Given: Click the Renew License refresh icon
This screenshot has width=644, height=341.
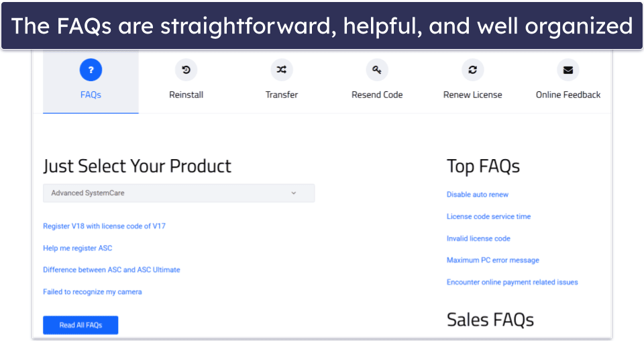Looking at the screenshot, I should [473, 70].
